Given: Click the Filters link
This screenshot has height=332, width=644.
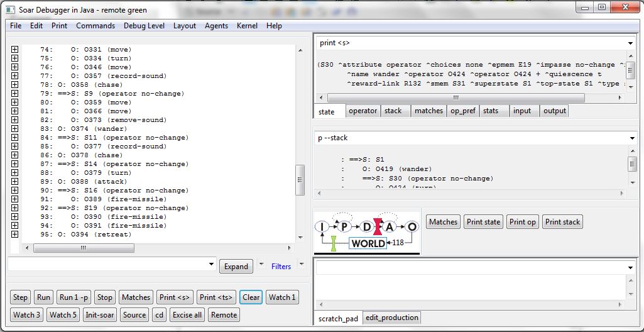Looking at the screenshot, I should pyautogui.click(x=281, y=267).
